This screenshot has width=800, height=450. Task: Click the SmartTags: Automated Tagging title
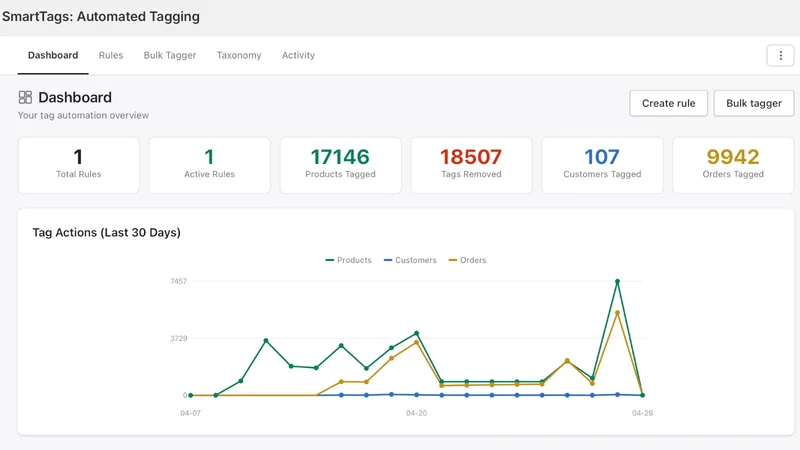101,16
